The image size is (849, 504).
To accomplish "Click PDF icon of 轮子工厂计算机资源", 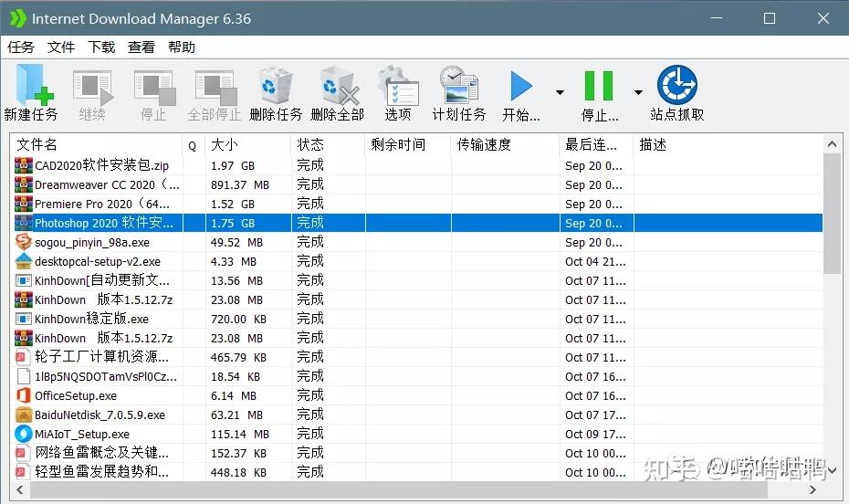I will (22, 357).
